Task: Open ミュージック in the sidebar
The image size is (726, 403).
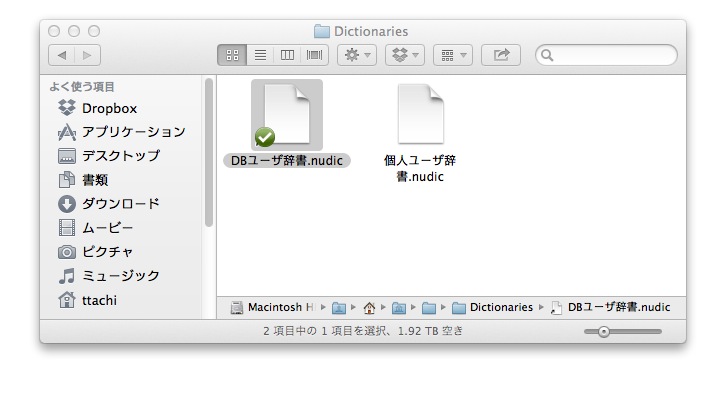Action: (120, 276)
